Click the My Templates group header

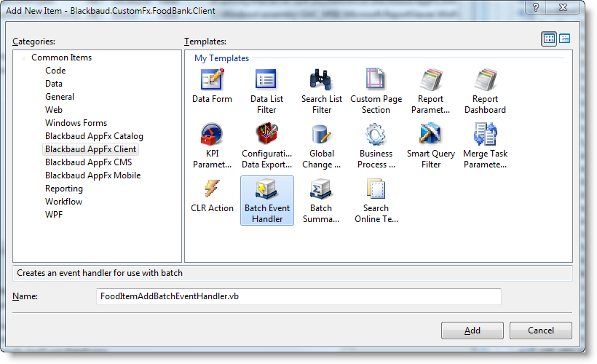coord(221,58)
